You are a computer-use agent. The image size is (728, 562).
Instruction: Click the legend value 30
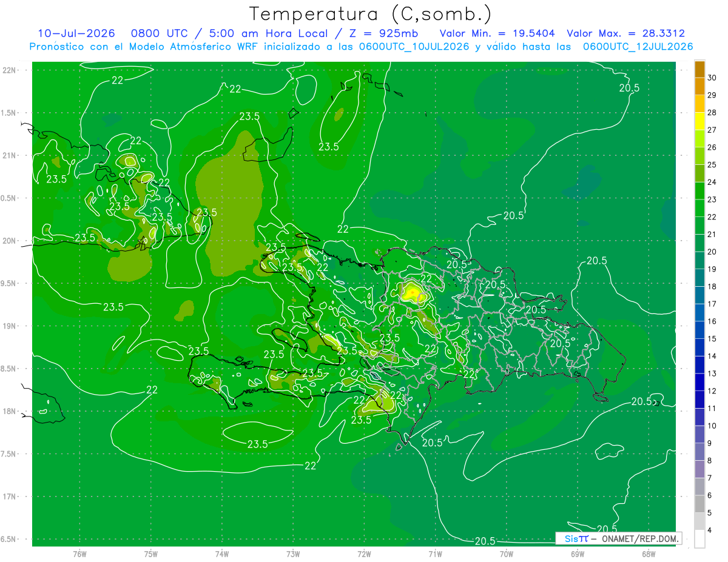coord(712,78)
